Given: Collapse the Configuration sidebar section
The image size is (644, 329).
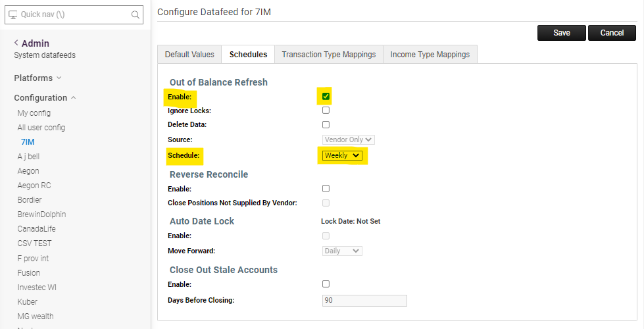Looking at the screenshot, I should click(x=45, y=97).
